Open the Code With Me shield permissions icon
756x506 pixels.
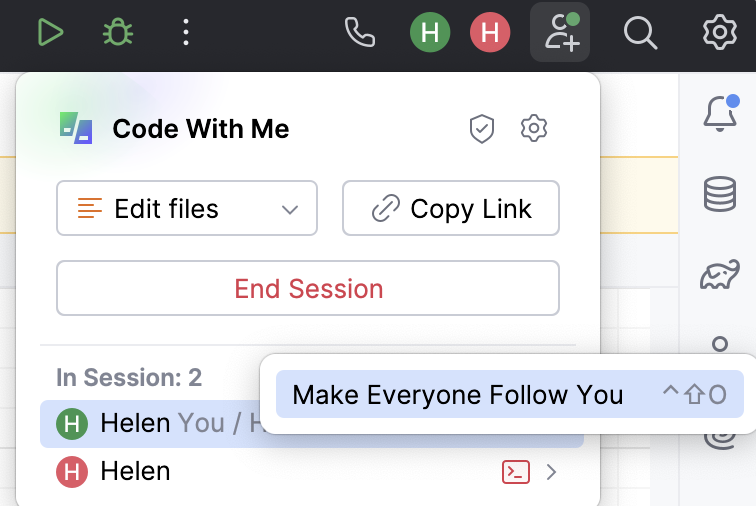pyautogui.click(x=482, y=128)
